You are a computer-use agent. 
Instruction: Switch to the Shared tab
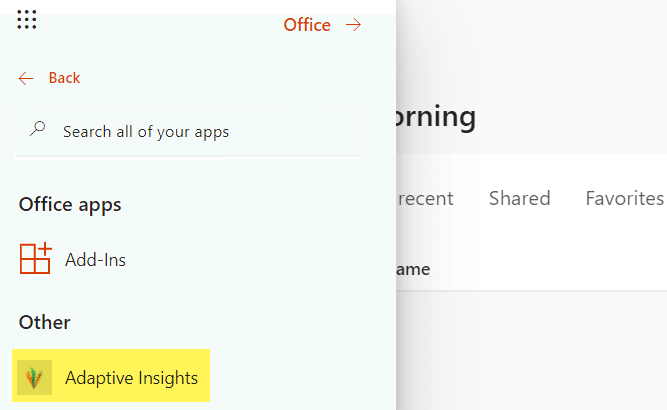[519, 198]
